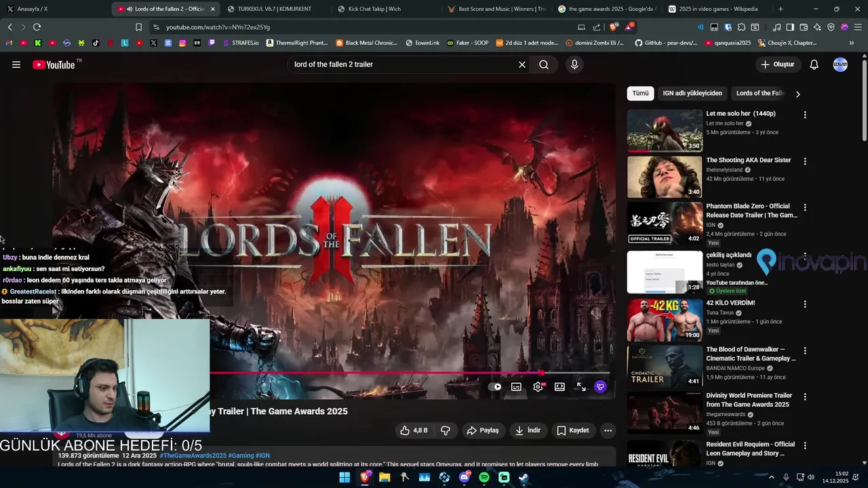Image resolution: width=868 pixels, height=488 pixels.
Task: Start voice search with microphone icon
Action: 574,64
